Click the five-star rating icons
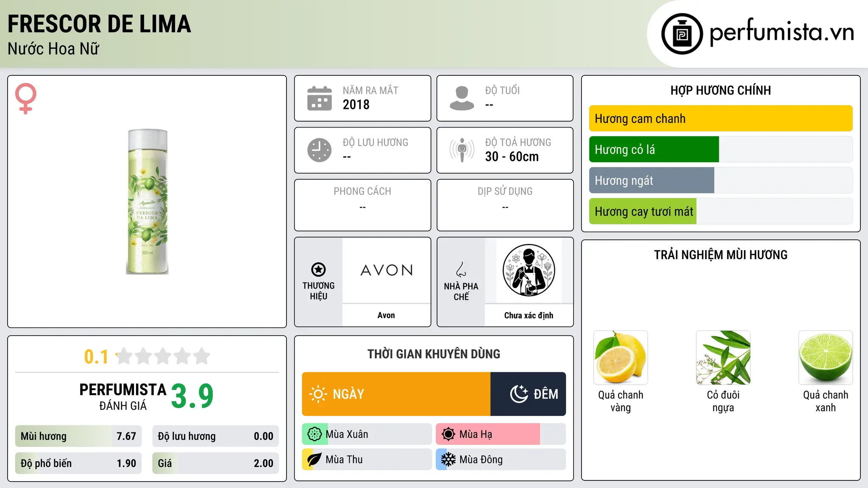The width and height of the screenshot is (868, 488). pos(163,356)
